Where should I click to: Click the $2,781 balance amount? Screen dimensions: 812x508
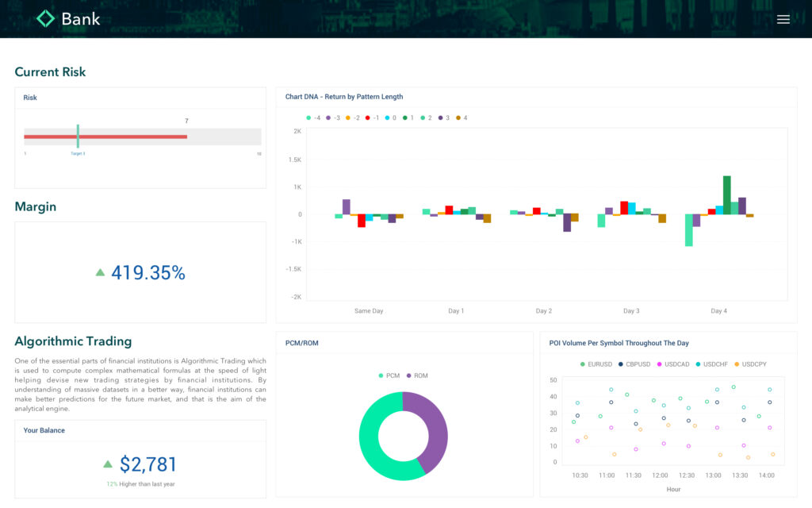point(148,464)
